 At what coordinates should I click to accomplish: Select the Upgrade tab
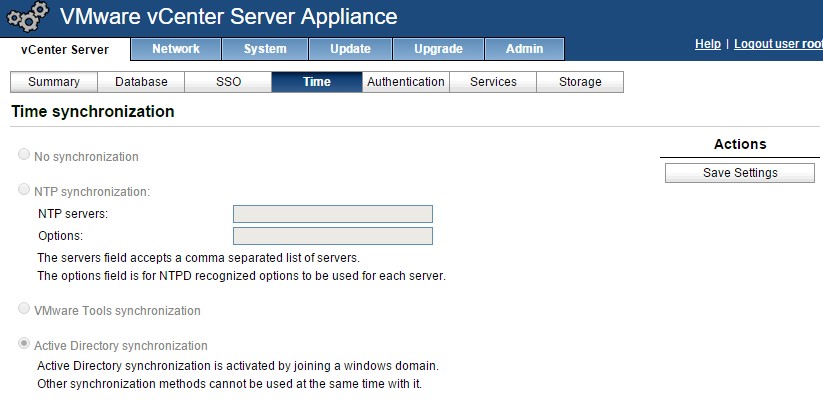(438, 49)
